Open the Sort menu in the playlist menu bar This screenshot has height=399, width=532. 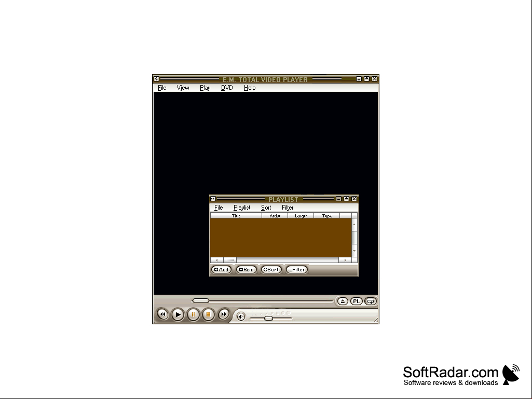[266, 208]
